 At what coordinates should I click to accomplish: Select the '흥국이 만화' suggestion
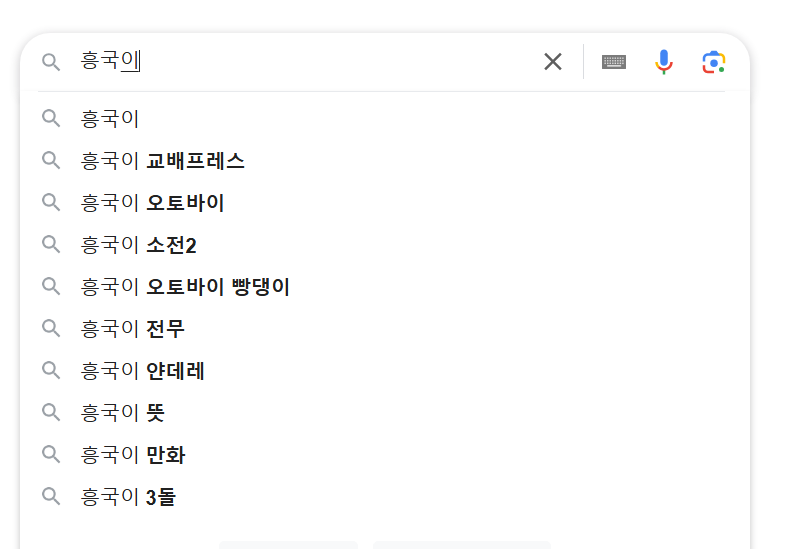(x=133, y=455)
